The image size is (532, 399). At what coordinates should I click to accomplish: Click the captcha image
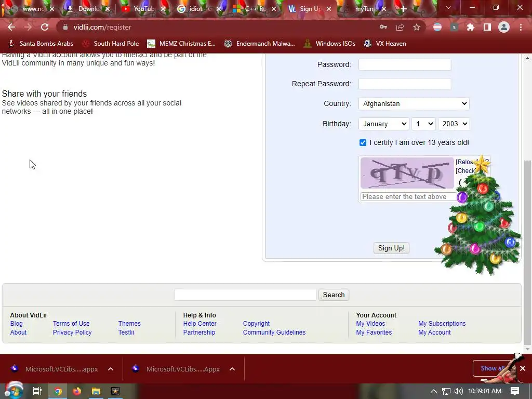pos(407,173)
